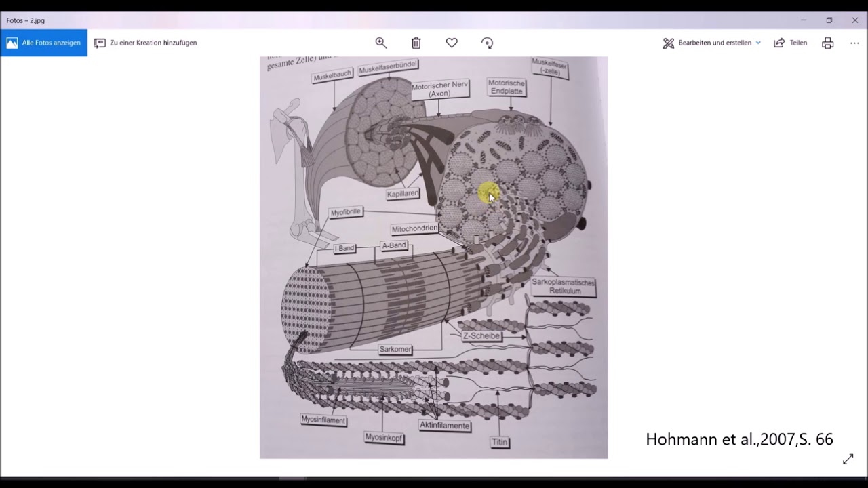
Task: Click the Muskelbauch label in the image
Action: coord(332,77)
